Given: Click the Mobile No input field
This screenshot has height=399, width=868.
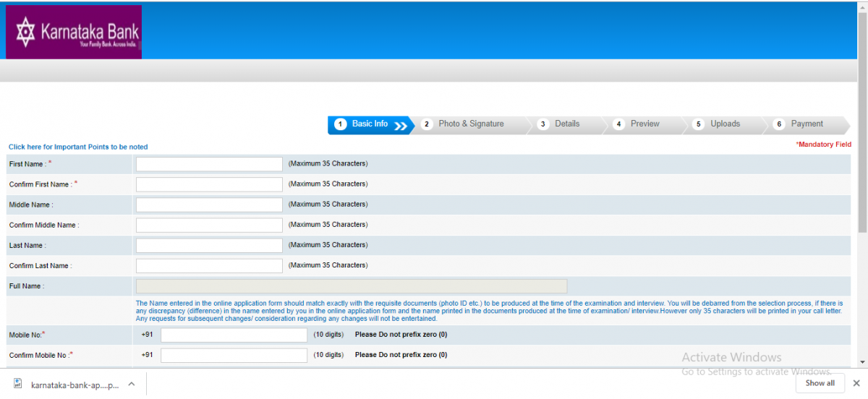Looking at the screenshot, I should coord(234,335).
